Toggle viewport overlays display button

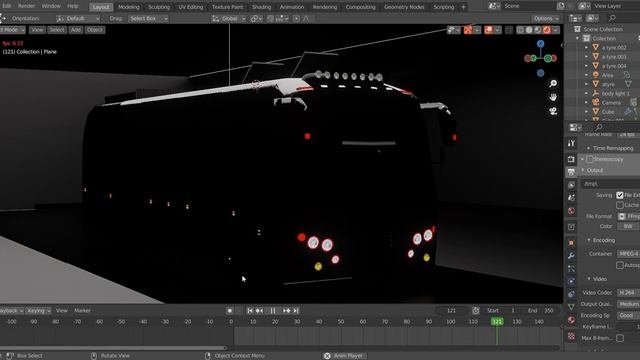pyautogui.click(x=489, y=30)
